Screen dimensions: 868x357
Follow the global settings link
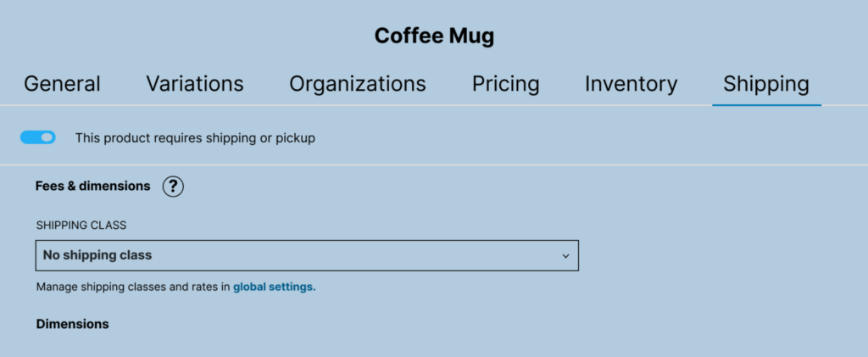pos(274,287)
